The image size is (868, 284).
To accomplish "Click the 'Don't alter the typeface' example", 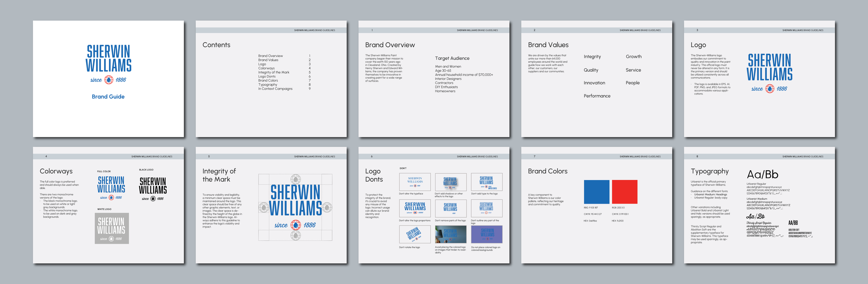I will pos(415,182).
